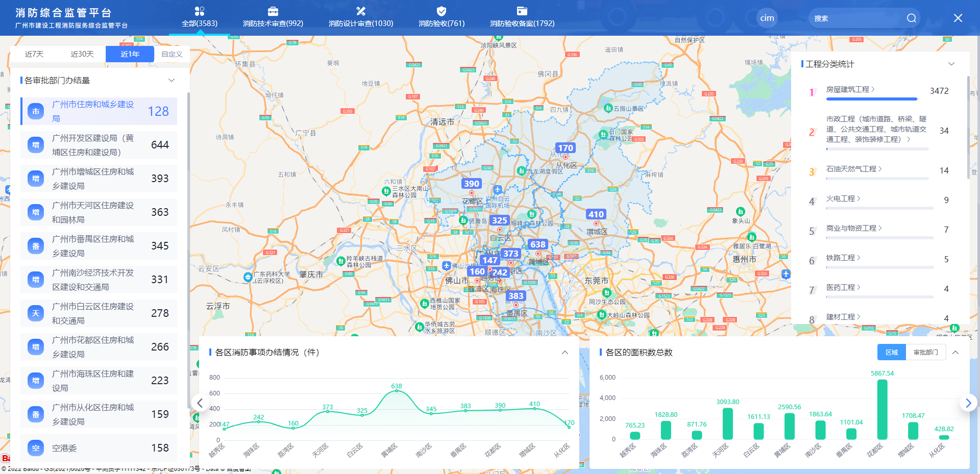
Task: Select the 近7天 time range
Action: [x=34, y=54]
